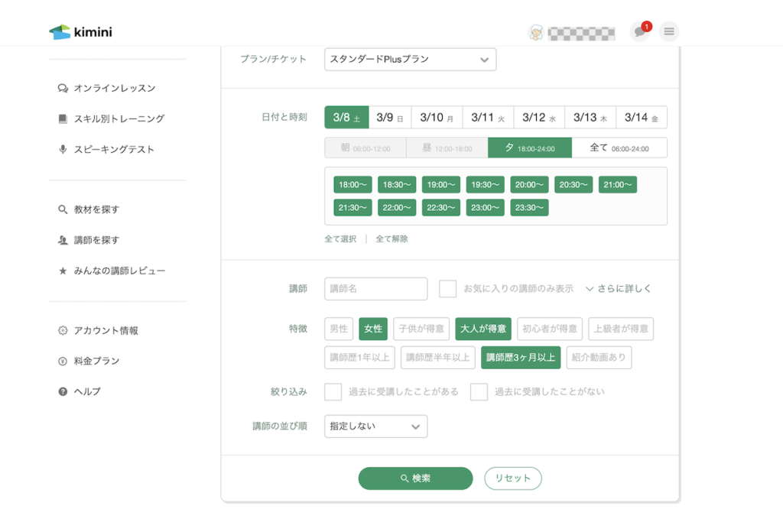The image size is (783, 532).
Task: Expand さらに詳しく options
Action: pos(618,288)
